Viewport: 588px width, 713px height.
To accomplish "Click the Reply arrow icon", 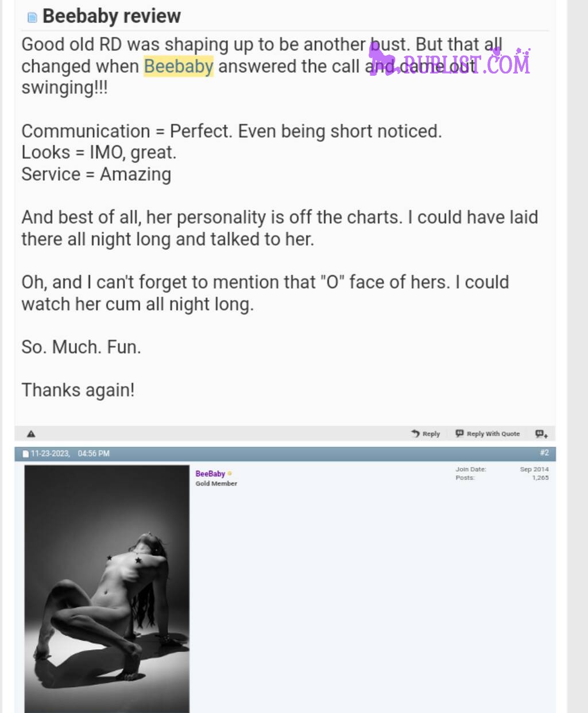I will [x=415, y=433].
